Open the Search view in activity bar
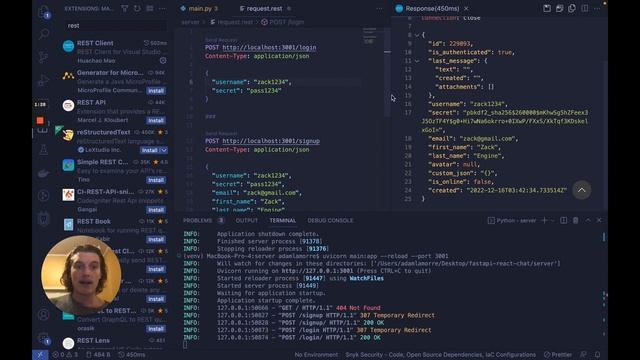 pos(44,34)
